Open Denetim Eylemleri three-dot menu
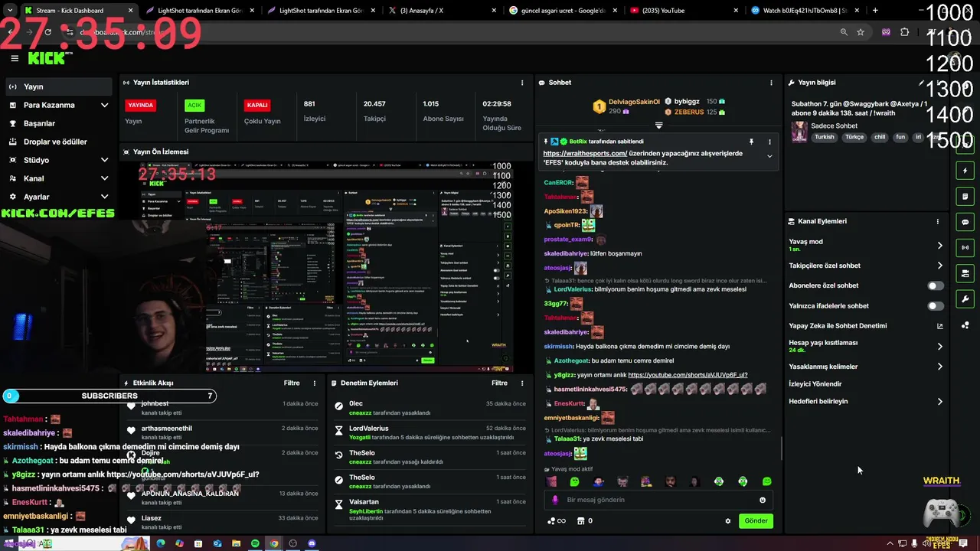 [522, 383]
